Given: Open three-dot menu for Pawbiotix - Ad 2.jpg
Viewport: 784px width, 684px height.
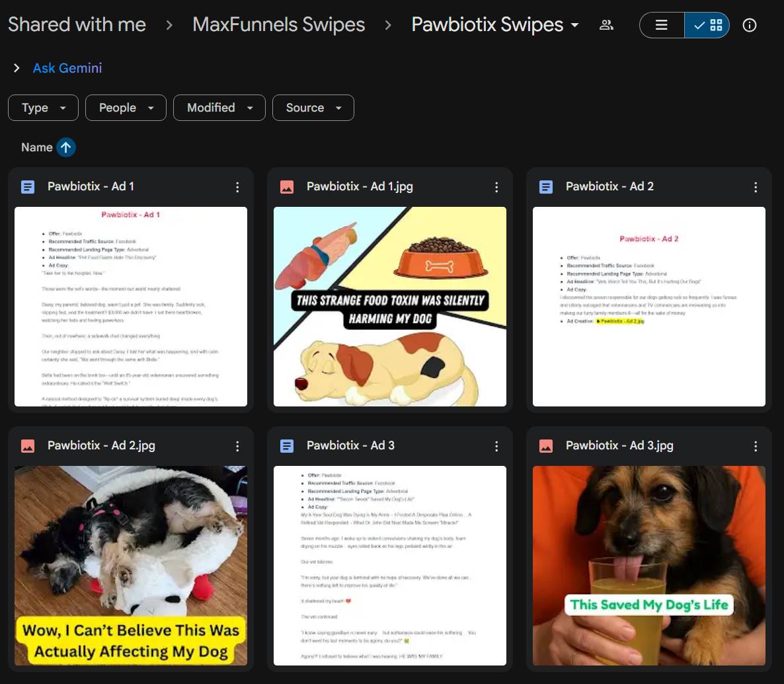Looking at the screenshot, I should (x=237, y=446).
